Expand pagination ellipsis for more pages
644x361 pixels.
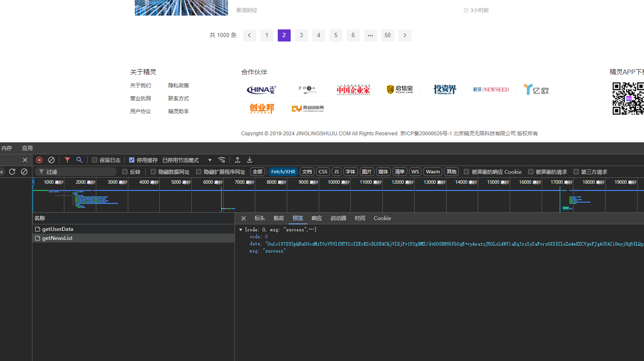coord(371,35)
